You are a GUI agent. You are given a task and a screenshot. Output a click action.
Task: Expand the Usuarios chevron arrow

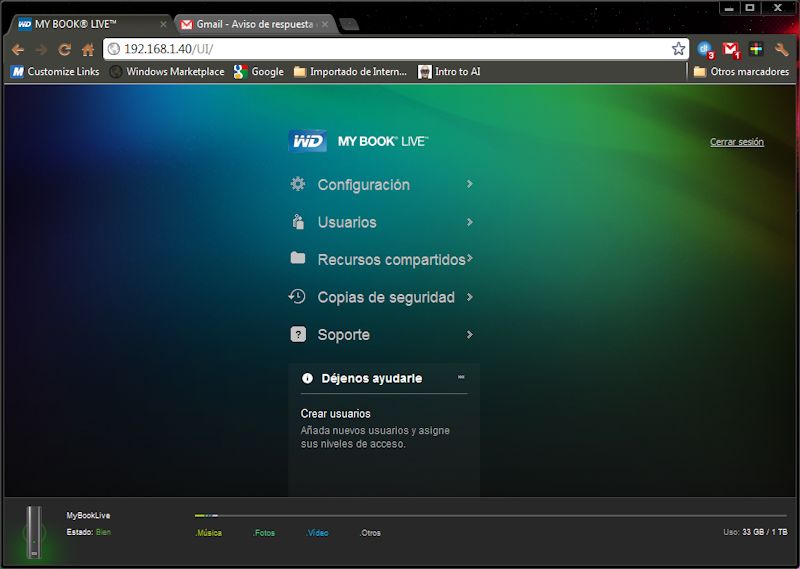469,221
